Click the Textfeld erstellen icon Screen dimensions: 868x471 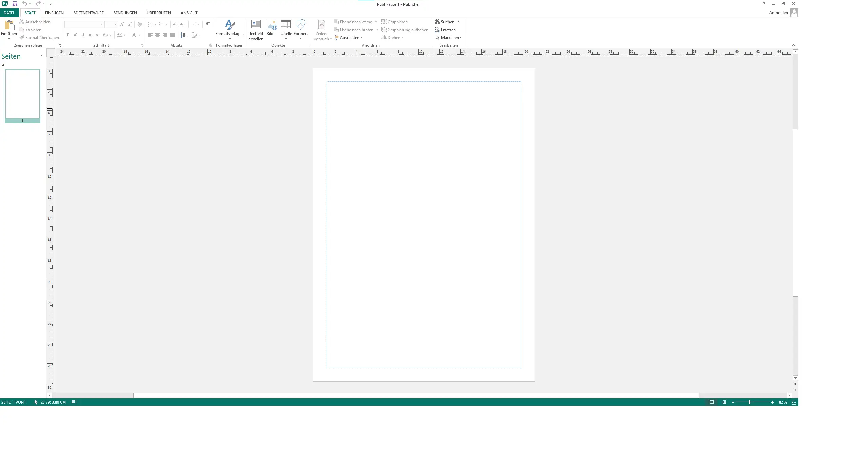[256, 25]
